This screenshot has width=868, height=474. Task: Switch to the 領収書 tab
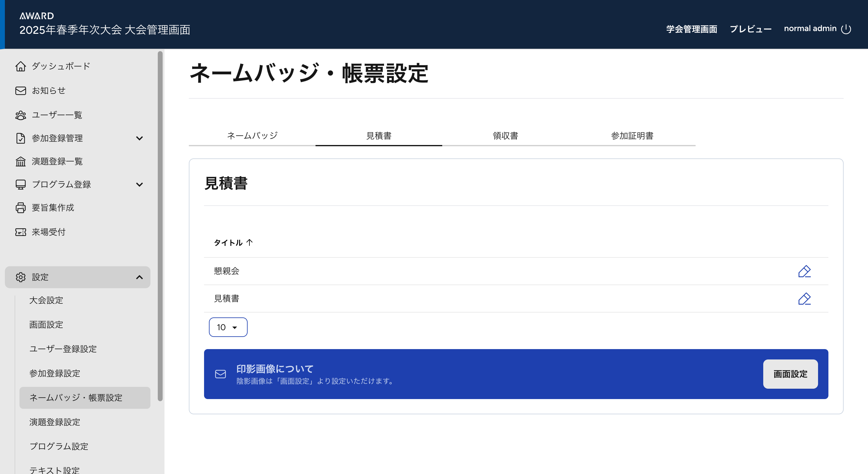tap(505, 136)
